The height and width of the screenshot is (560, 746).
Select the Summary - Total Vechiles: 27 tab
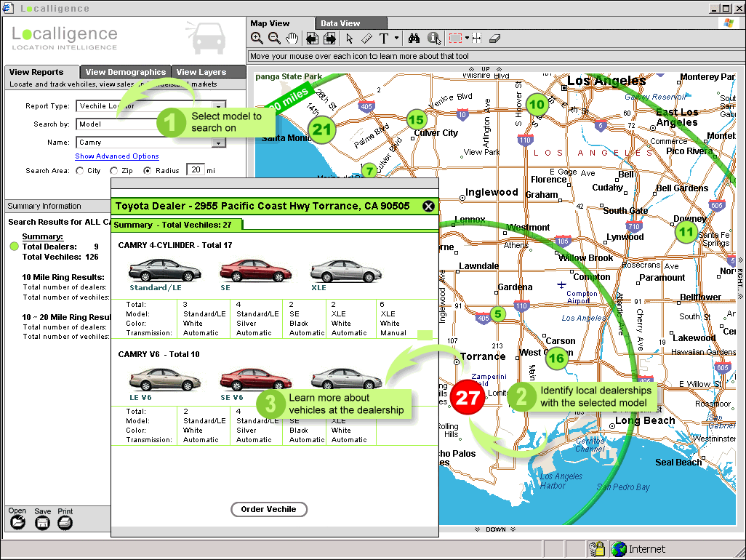coord(177,225)
